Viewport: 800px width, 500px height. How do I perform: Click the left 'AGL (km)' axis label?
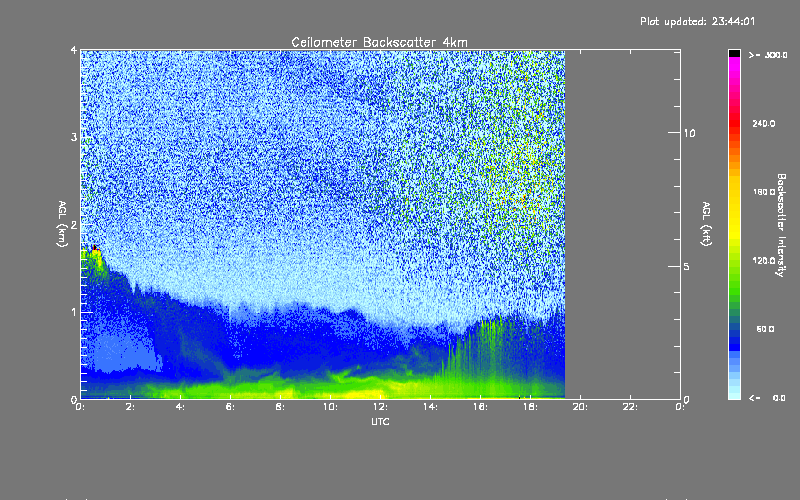click(x=62, y=223)
